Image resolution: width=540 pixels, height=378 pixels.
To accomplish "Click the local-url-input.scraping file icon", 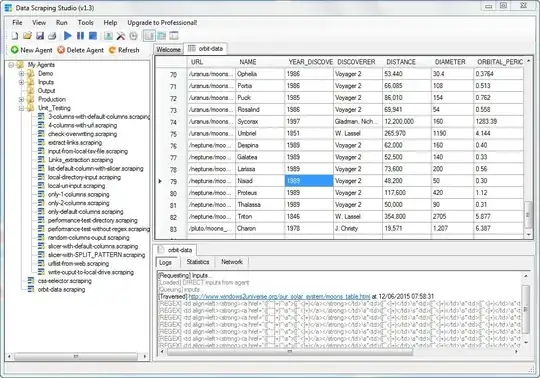I will (41, 186).
